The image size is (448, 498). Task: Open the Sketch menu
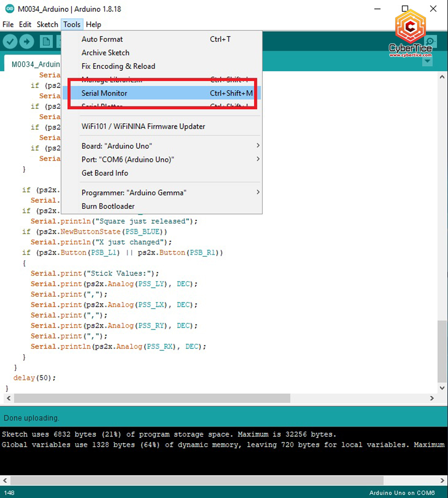(47, 25)
